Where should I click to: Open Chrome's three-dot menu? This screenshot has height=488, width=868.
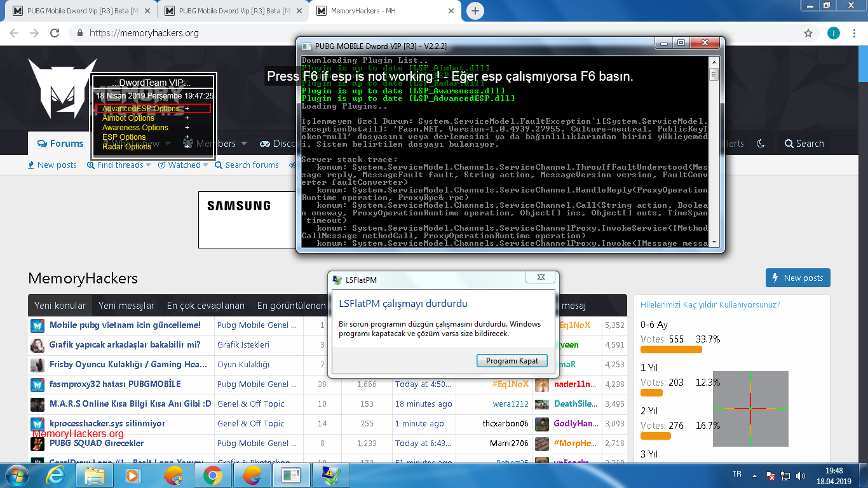click(854, 33)
